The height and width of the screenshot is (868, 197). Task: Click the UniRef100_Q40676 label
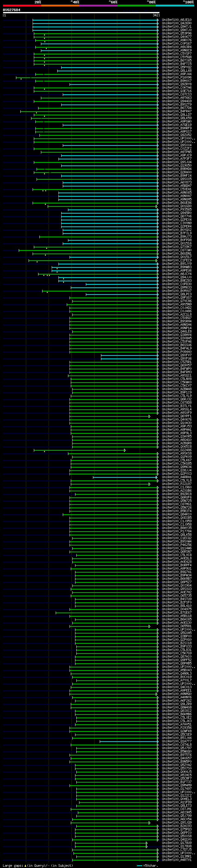(x=177, y=419)
